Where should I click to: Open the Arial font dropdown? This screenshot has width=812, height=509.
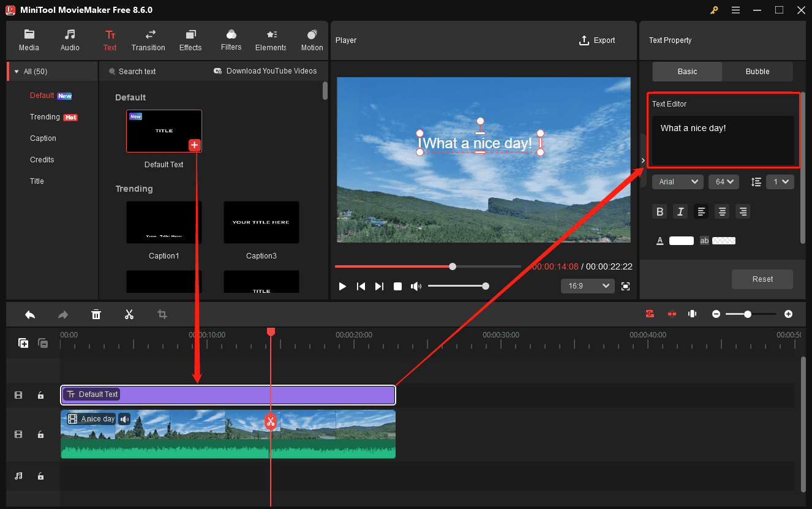click(677, 182)
